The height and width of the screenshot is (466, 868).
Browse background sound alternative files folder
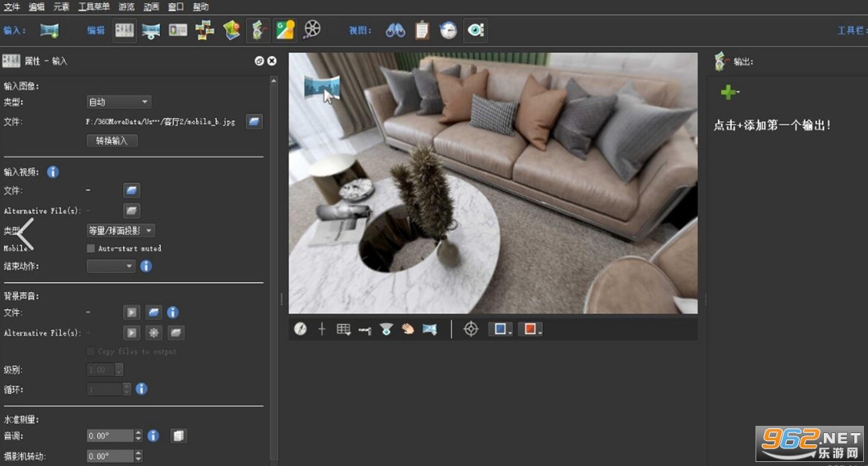tap(175, 333)
